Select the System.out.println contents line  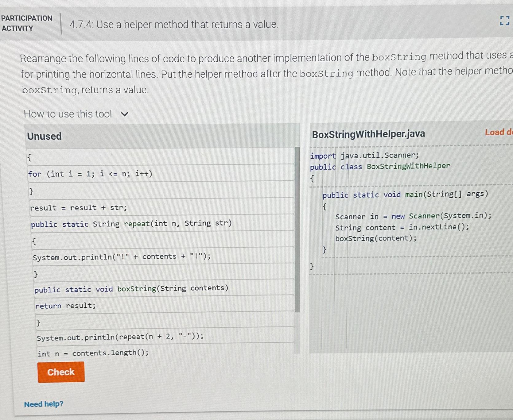point(163,256)
